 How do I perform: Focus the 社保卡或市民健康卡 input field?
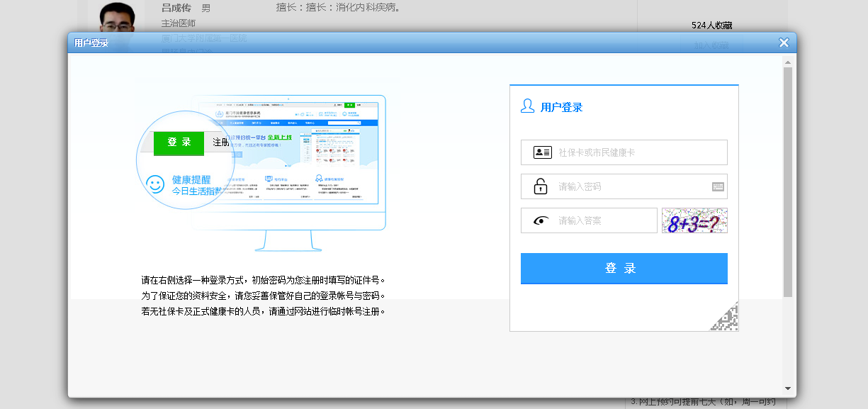[x=638, y=152]
